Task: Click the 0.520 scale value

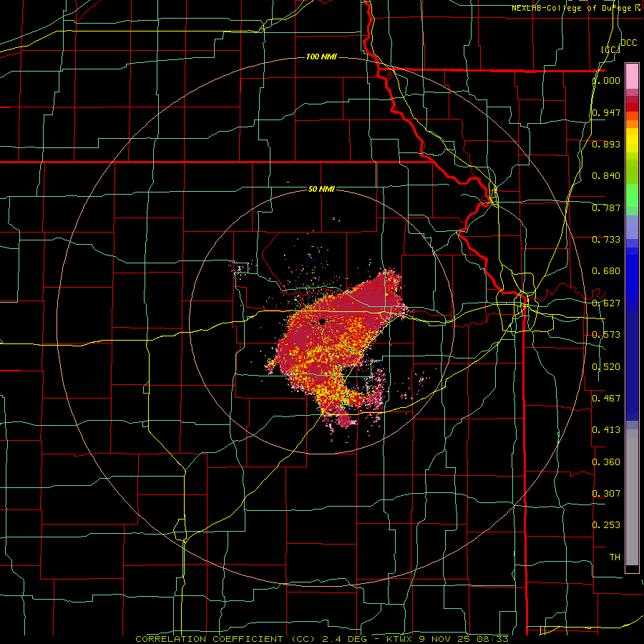Action: (x=606, y=367)
